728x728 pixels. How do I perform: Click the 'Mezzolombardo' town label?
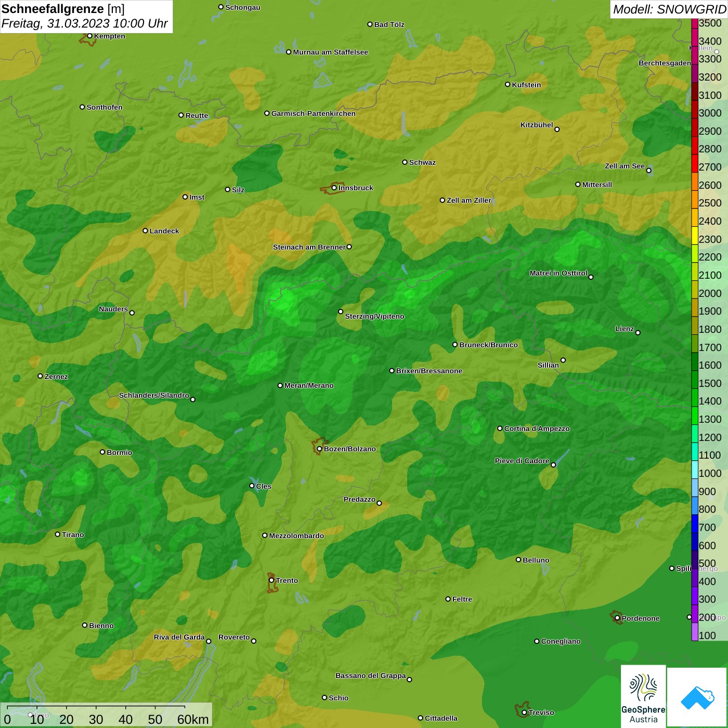pyautogui.click(x=296, y=536)
